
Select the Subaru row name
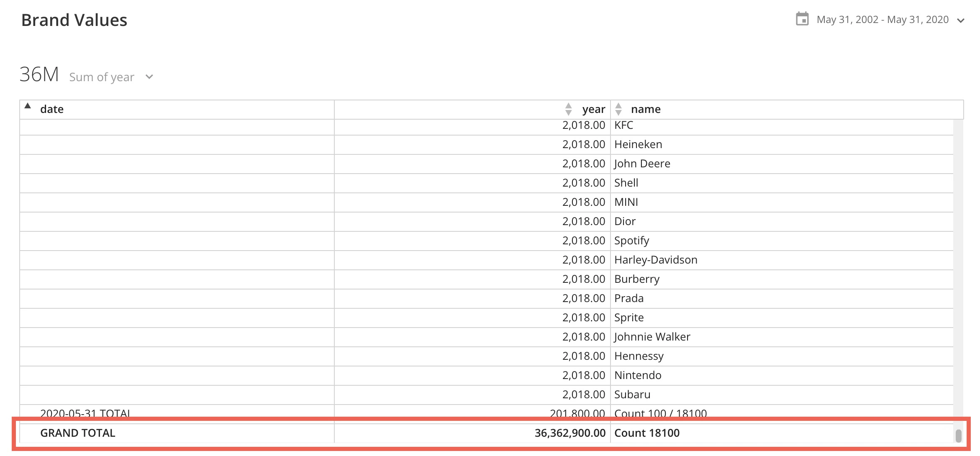(632, 395)
